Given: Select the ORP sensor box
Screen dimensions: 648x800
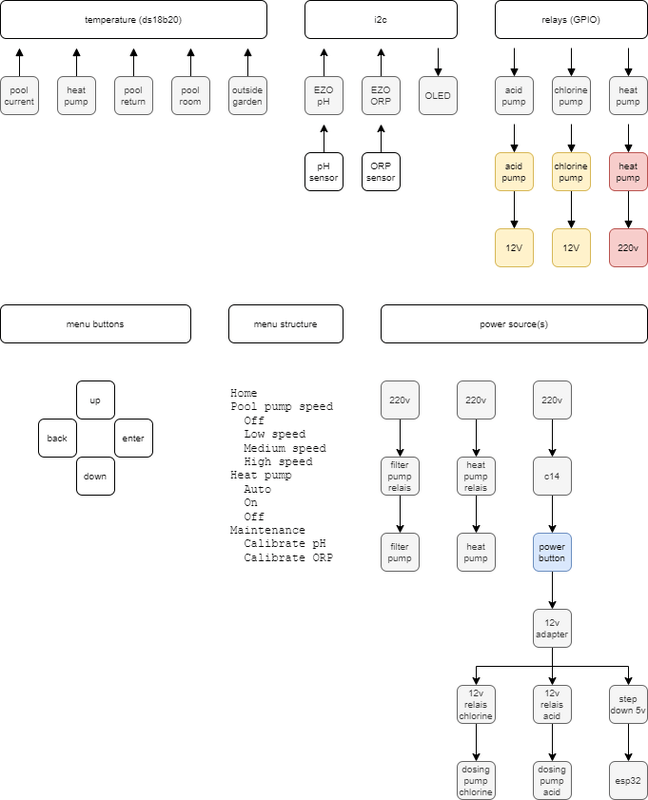Looking at the screenshot, I should pos(381,171).
